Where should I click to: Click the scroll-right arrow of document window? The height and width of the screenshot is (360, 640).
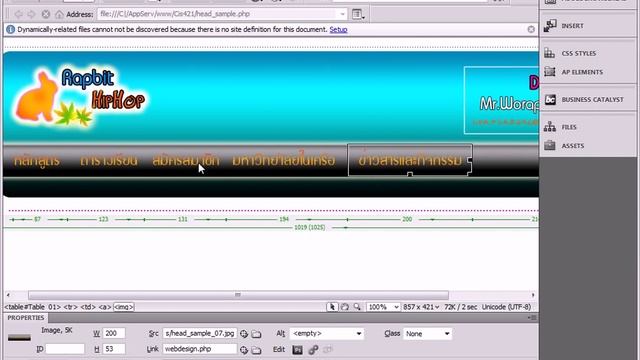pyautogui.click(x=533, y=295)
